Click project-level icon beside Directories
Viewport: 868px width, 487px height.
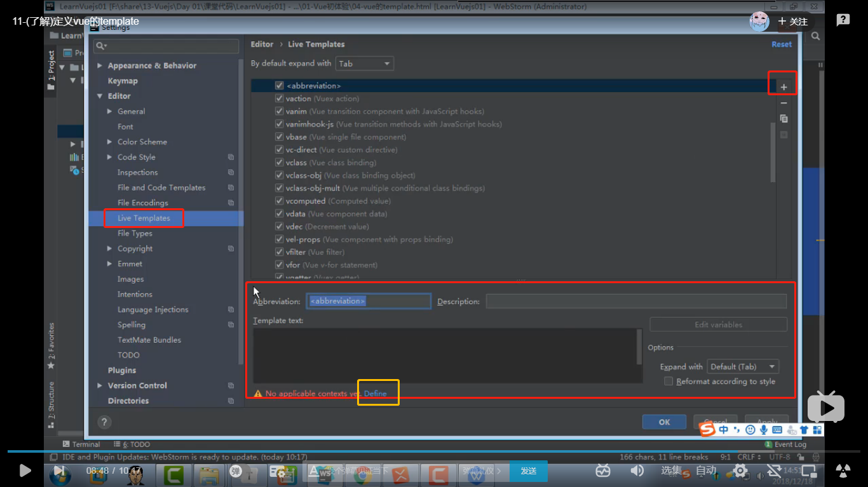[231, 401]
